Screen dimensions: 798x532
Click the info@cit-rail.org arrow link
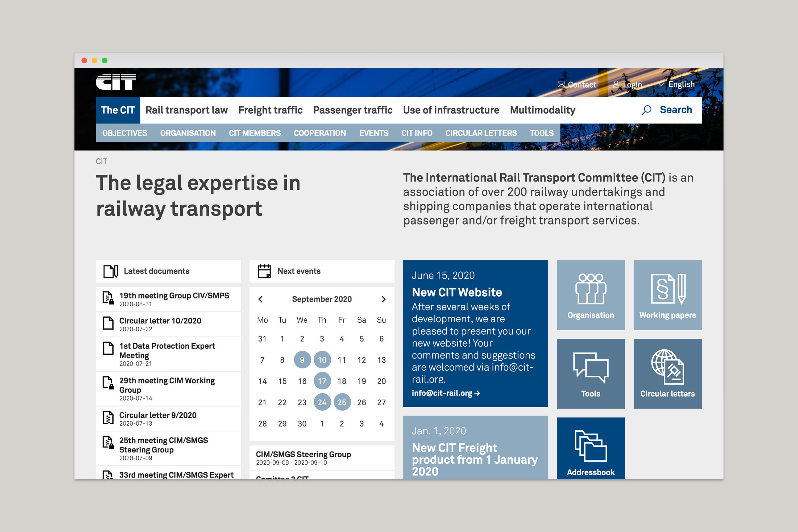click(x=446, y=393)
